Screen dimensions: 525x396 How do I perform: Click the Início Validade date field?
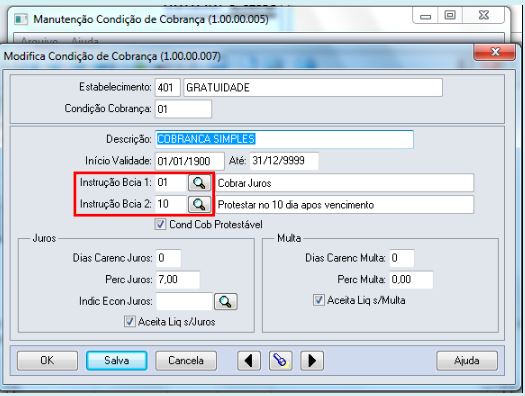click(190, 161)
